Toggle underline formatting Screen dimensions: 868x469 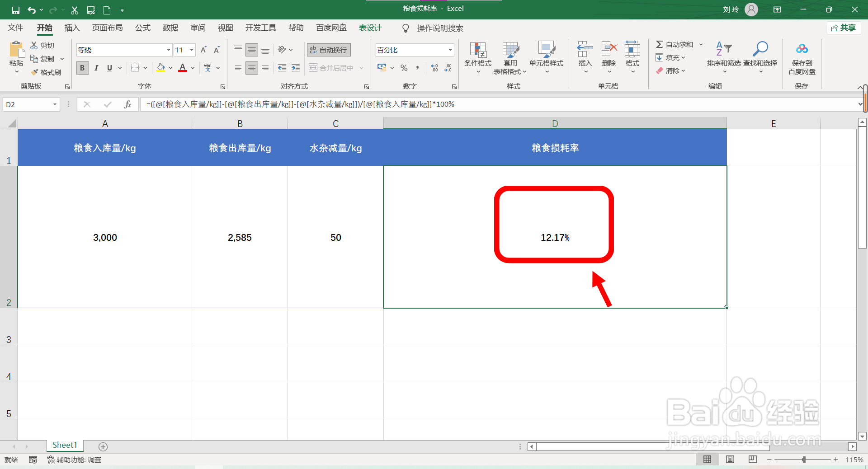[x=109, y=68]
